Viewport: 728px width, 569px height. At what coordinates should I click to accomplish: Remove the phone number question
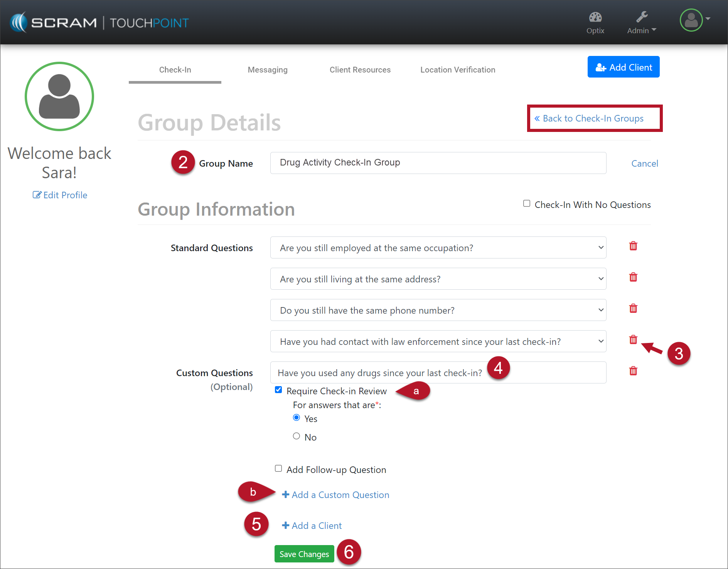point(633,309)
